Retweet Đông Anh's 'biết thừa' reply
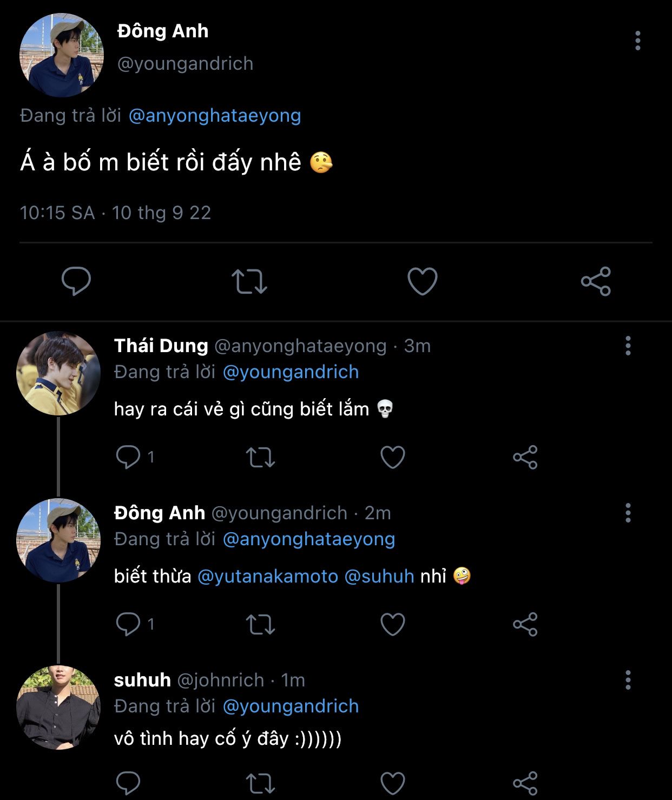672x800 pixels. pos(260,625)
